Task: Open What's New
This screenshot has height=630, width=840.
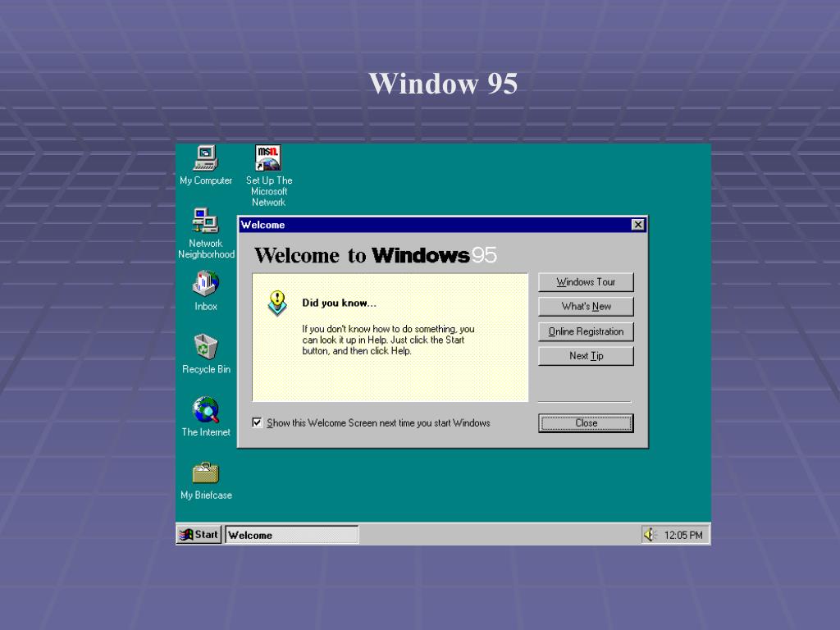Action: 586,307
